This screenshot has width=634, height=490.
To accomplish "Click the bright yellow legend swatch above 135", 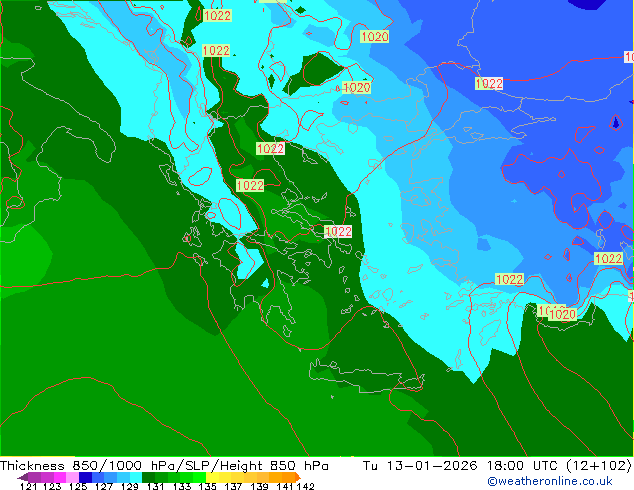I will (212, 477).
